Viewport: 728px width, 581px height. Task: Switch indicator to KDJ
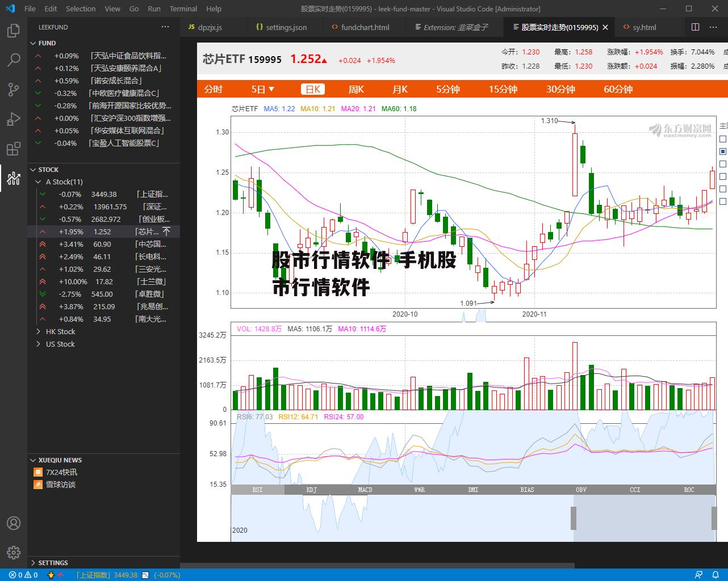point(311,490)
